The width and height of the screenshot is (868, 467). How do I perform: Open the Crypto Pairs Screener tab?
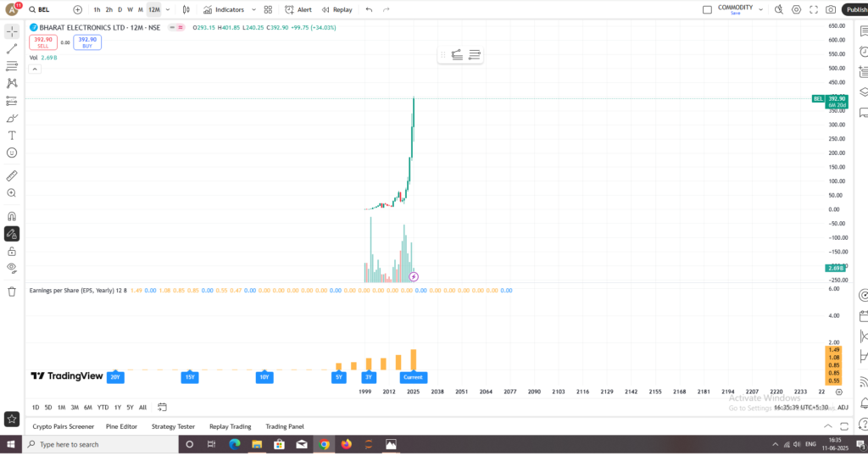63,426
